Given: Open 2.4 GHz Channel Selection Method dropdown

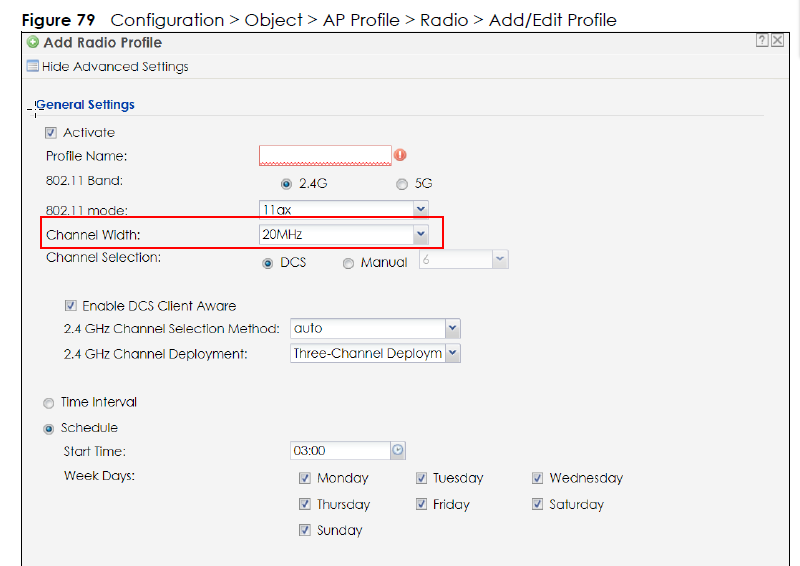Looking at the screenshot, I should click(x=452, y=328).
